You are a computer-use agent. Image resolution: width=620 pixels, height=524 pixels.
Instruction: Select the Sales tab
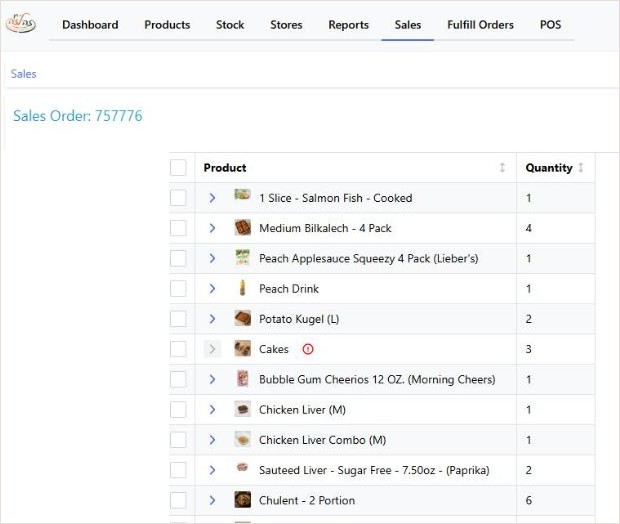408,25
